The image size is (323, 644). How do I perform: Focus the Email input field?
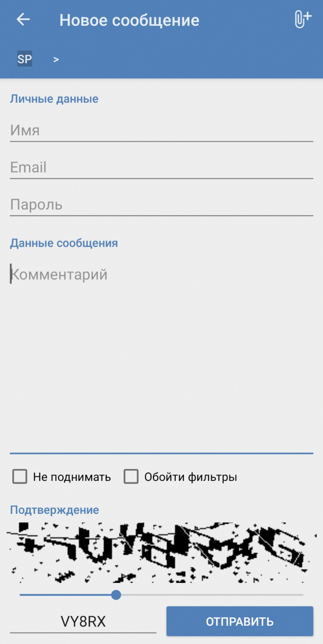pyautogui.click(x=161, y=167)
